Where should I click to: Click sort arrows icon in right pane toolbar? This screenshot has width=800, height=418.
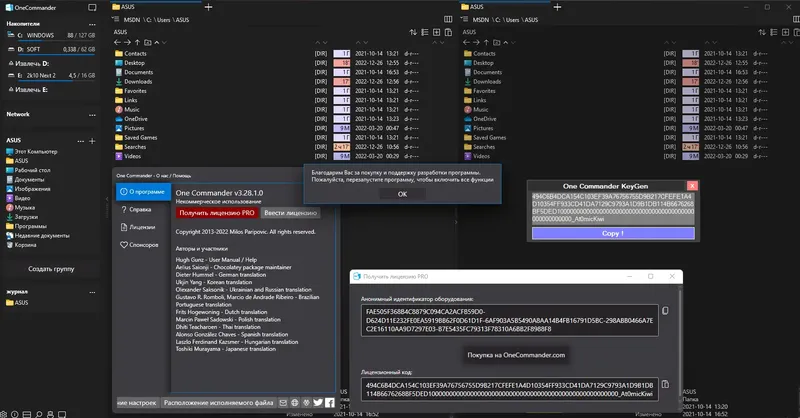point(762,32)
